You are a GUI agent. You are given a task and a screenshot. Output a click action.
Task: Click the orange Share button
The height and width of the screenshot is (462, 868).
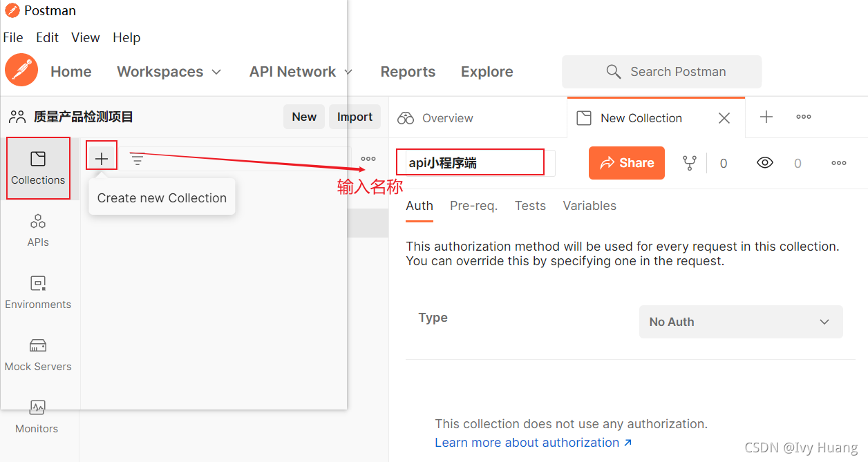click(627, 163)
